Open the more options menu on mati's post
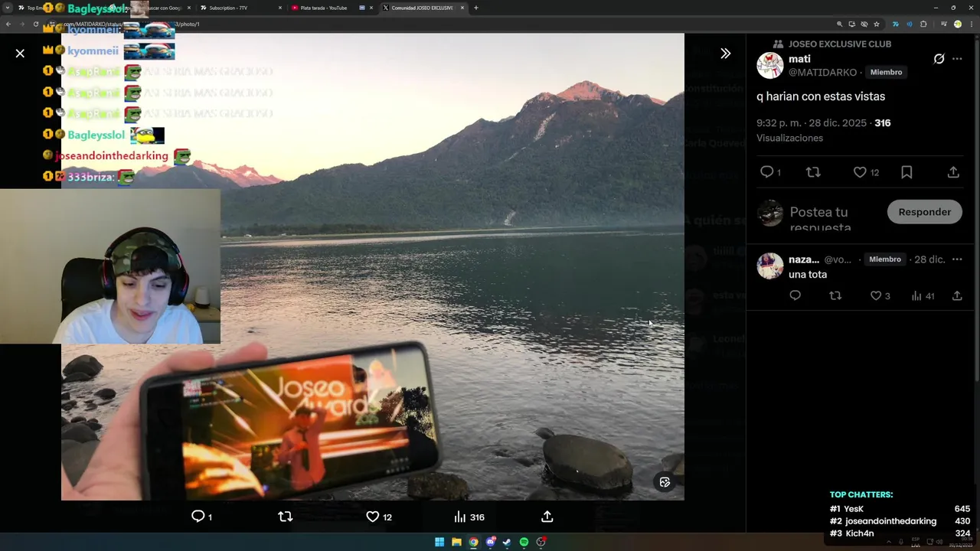 click(x=957, y=59)
